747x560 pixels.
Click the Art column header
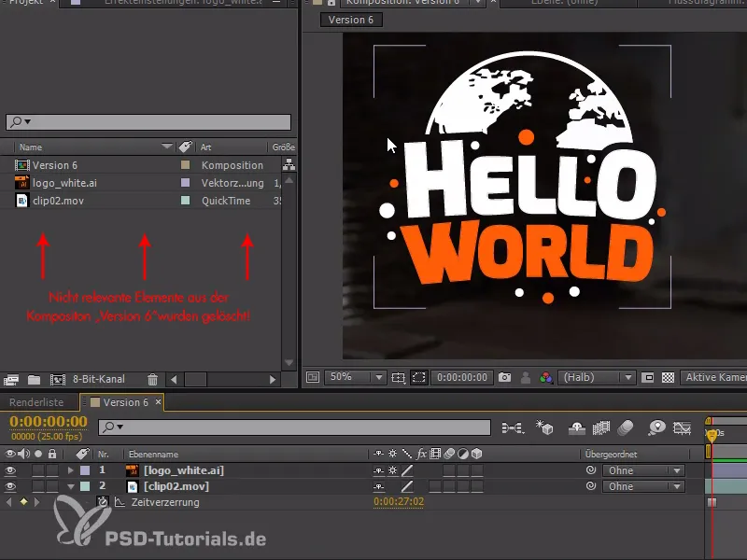pos(205,147)
